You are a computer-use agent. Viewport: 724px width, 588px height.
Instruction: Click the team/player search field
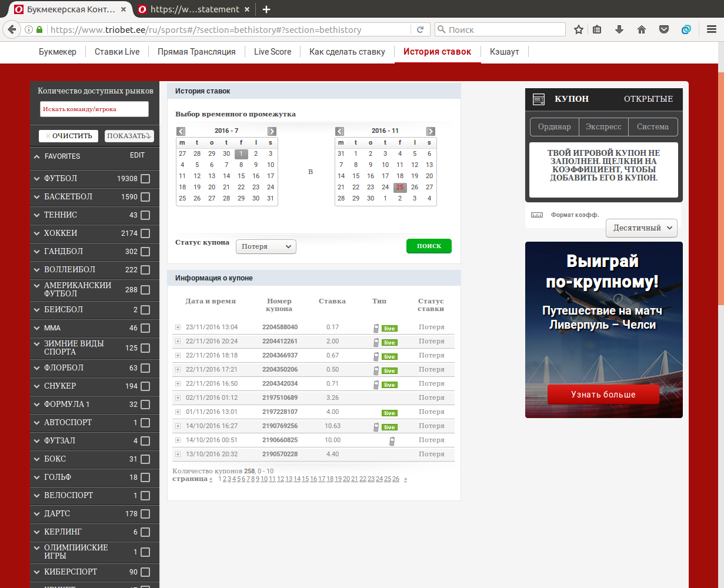(x=94, y=109)
